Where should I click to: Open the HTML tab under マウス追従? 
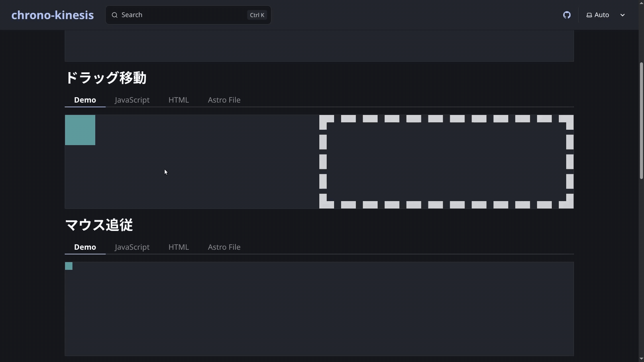[x=178, y=247]
